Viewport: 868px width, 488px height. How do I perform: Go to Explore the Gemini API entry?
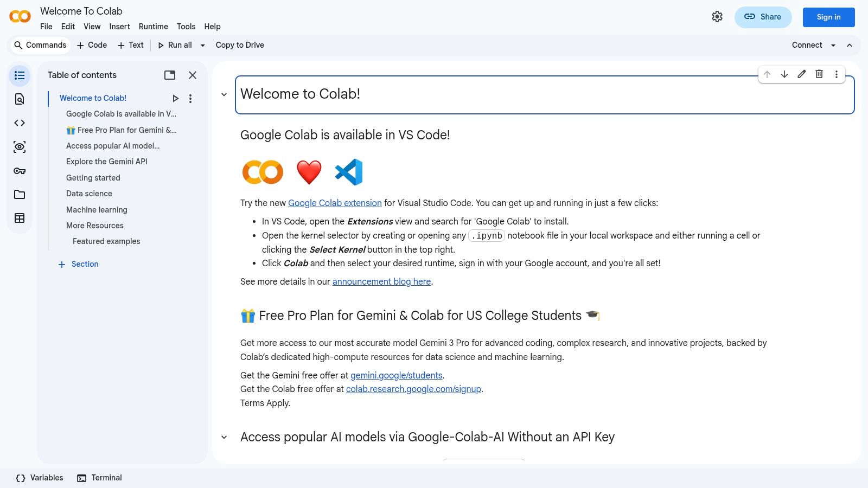click(107, 162)
